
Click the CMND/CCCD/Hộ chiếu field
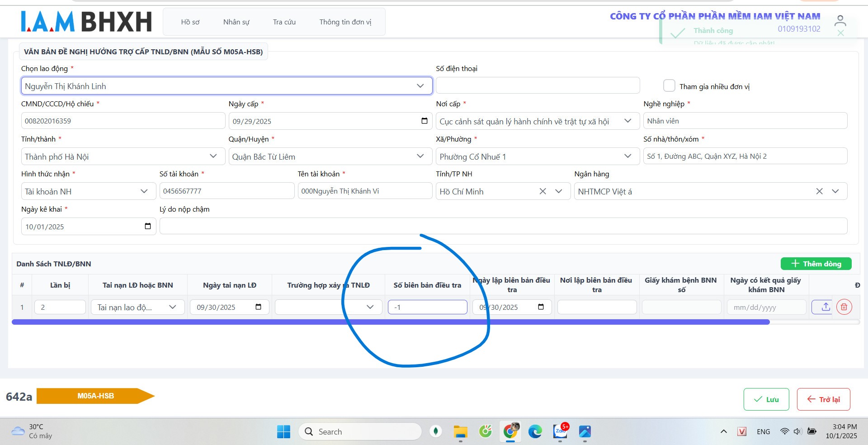pyautogui.click(x=123, y=121)
